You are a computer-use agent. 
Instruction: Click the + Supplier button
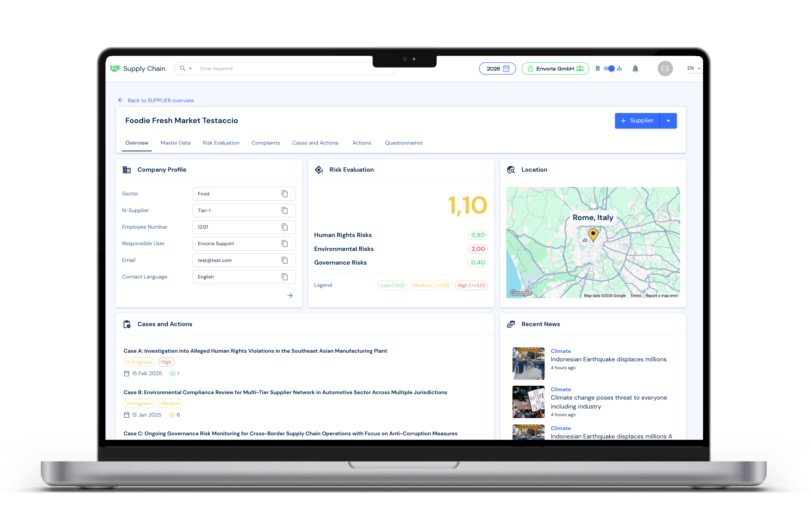[x=637, y=120]
